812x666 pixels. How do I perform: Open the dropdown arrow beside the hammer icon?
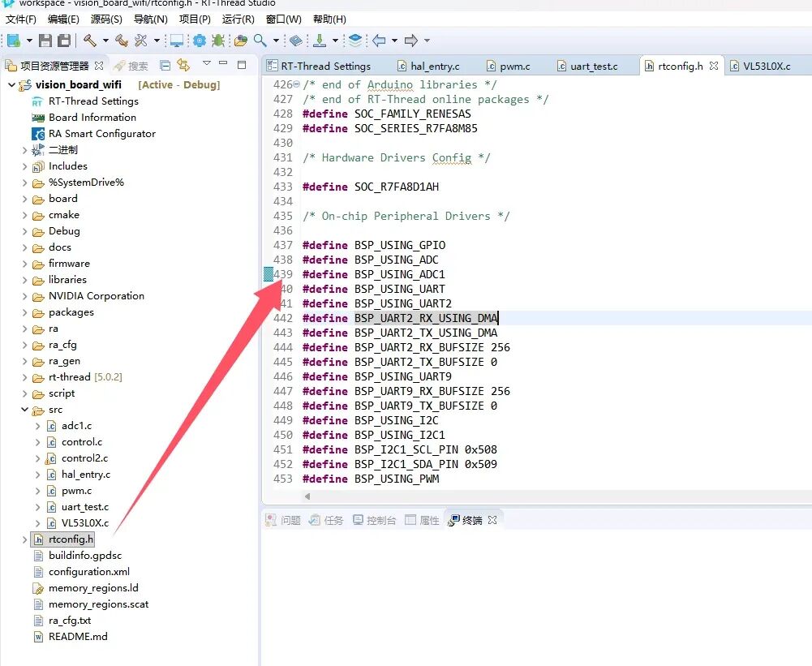(x=105, y=40)
